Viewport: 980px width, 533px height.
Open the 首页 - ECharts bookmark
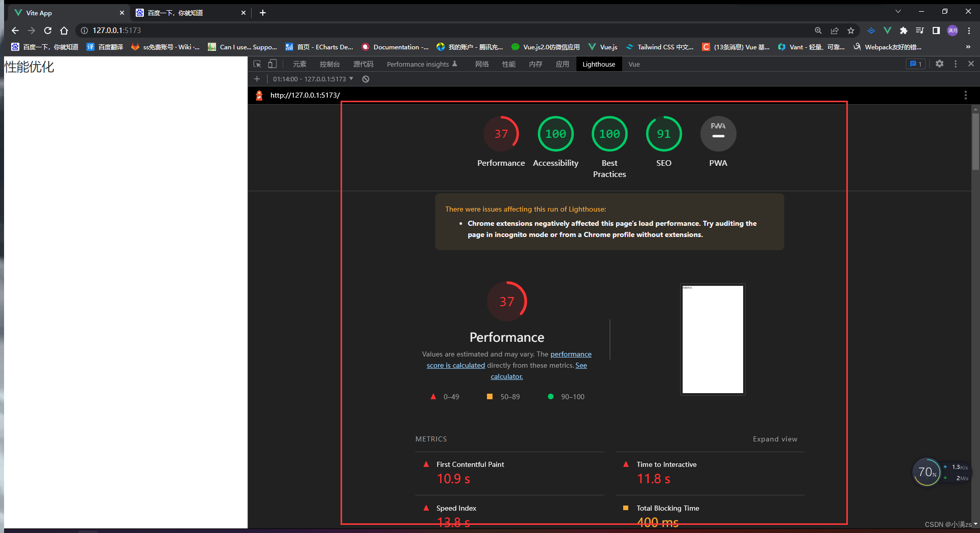(x=319, y=47)
